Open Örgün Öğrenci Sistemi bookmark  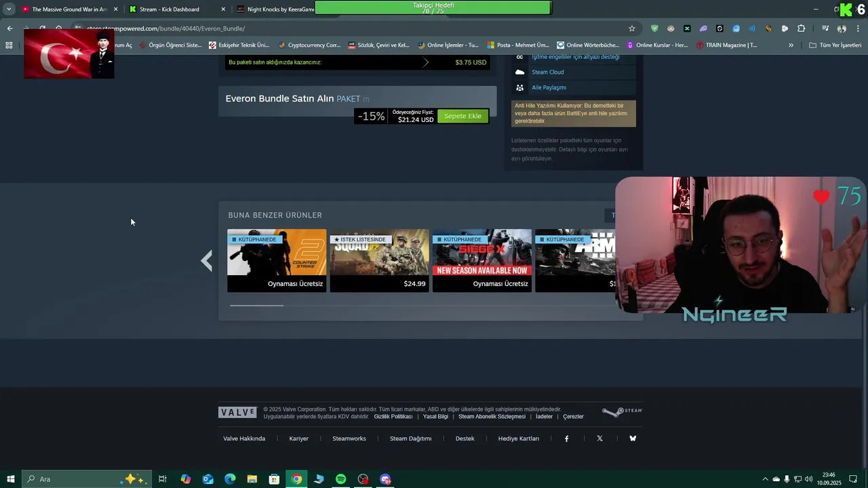[x=170, y=45]
